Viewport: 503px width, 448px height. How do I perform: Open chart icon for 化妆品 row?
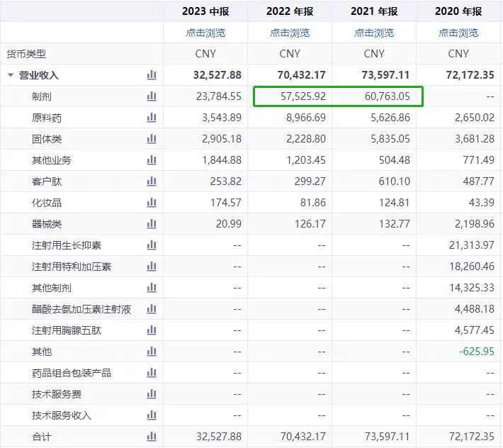coord(152,203)
